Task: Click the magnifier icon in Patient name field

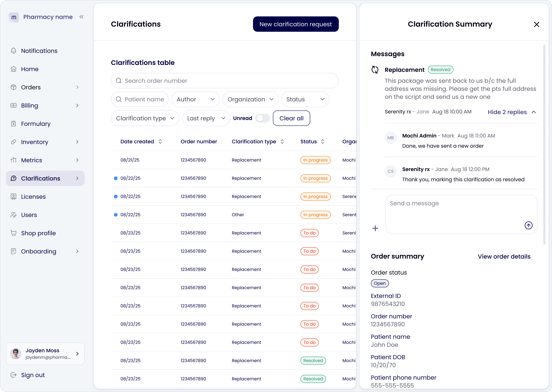Action: [x=119, y=99]
